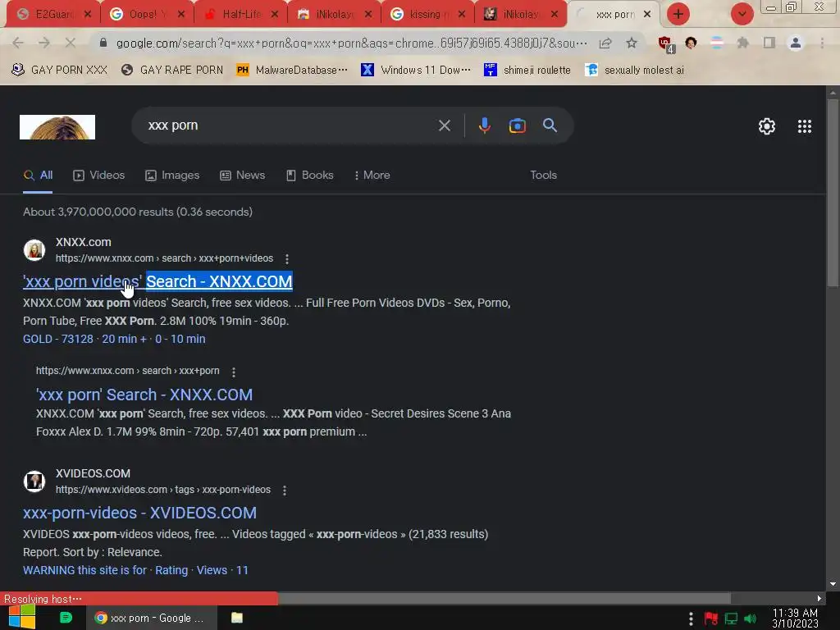Click the horizontal scroll right arrow
The width and height of the screenshot is (840, 630).
[x=819, y=598]
